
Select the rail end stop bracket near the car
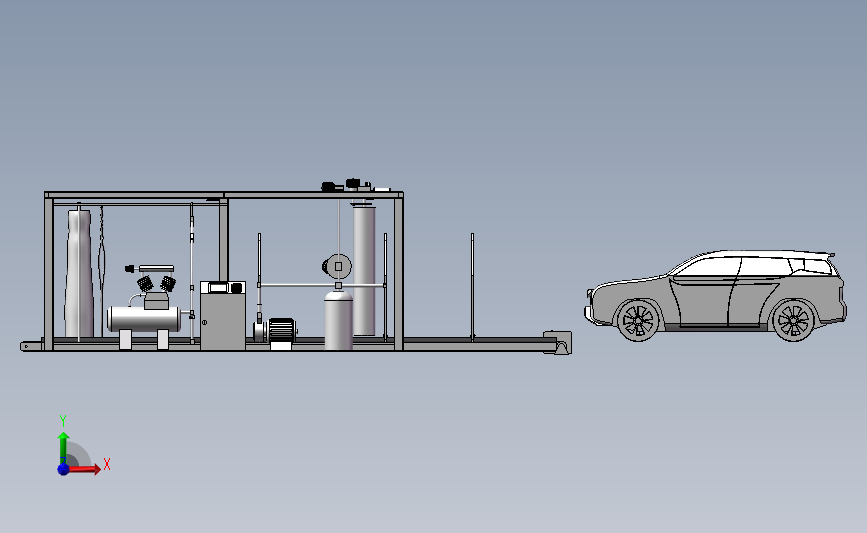pos(558,342)
